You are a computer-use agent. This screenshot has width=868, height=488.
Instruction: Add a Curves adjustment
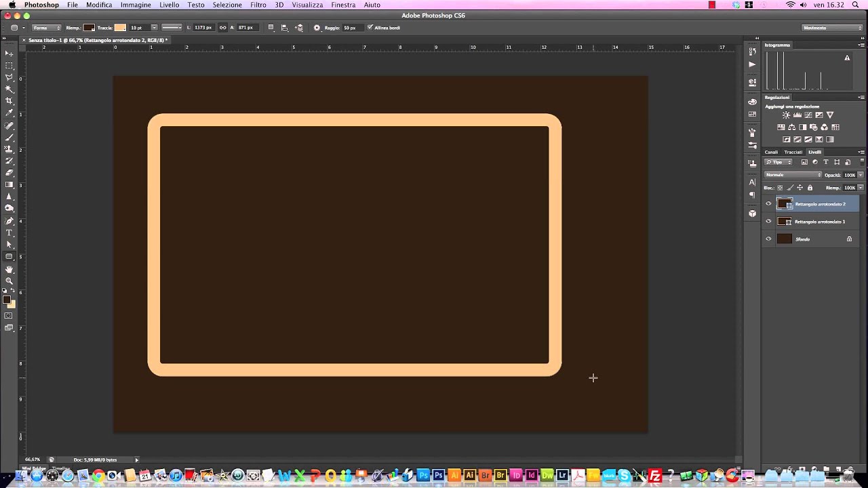point(808,115)
